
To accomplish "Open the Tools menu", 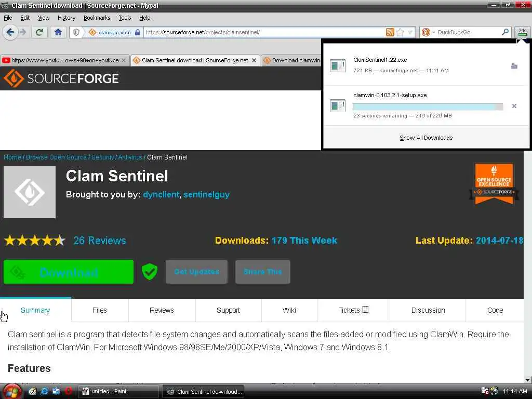I will click(x=125, y=18).
